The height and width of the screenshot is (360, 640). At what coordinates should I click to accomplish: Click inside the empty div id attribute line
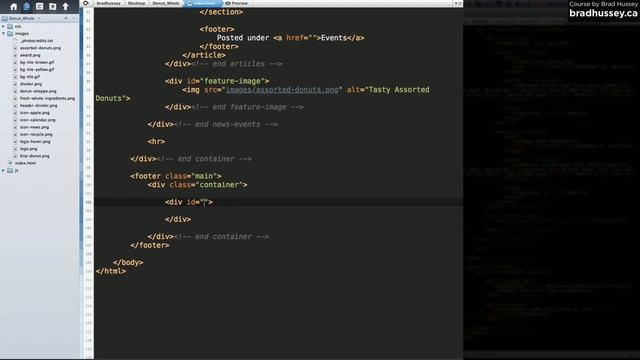pyautogui.click(x=189, y=202)
